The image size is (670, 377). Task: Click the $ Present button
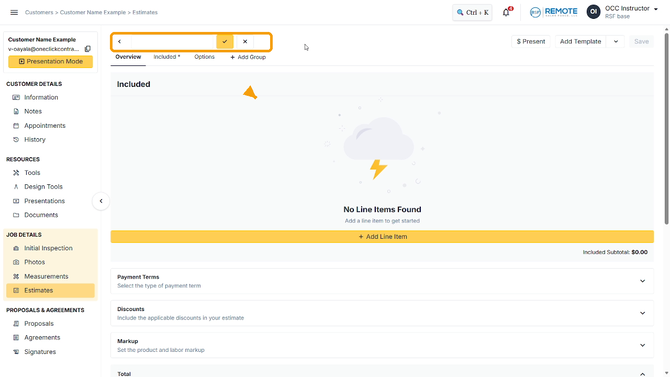click(531, 41)
